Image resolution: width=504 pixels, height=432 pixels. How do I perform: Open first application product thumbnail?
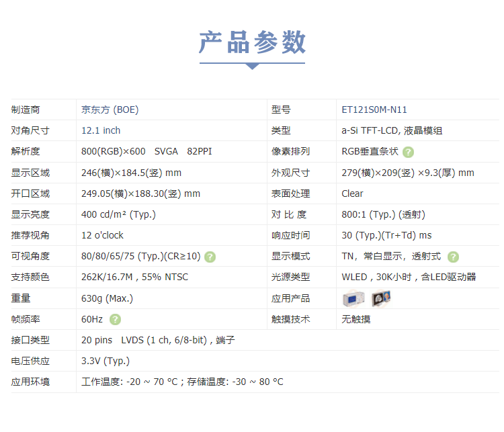coord(353,298)
